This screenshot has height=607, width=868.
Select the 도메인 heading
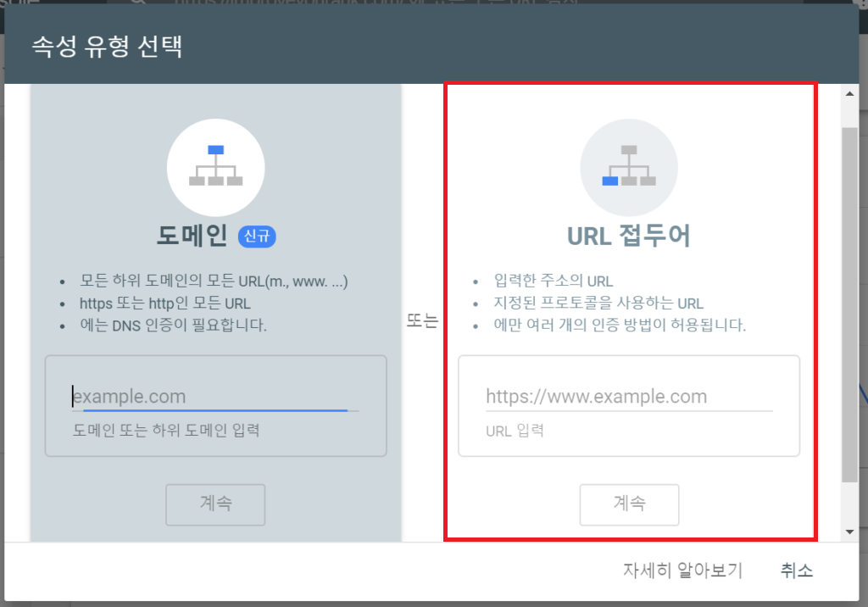[192, 236]
